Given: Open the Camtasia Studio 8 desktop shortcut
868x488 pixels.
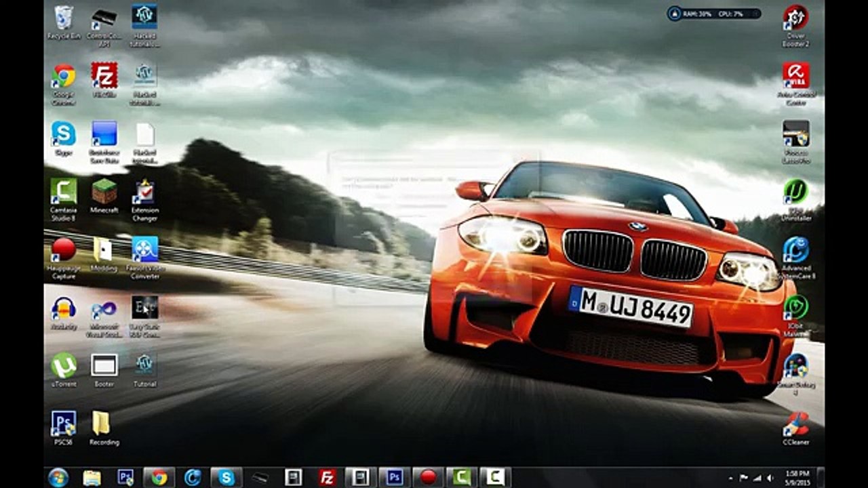Looking at the screenshot, I should [x=64, y=192].
